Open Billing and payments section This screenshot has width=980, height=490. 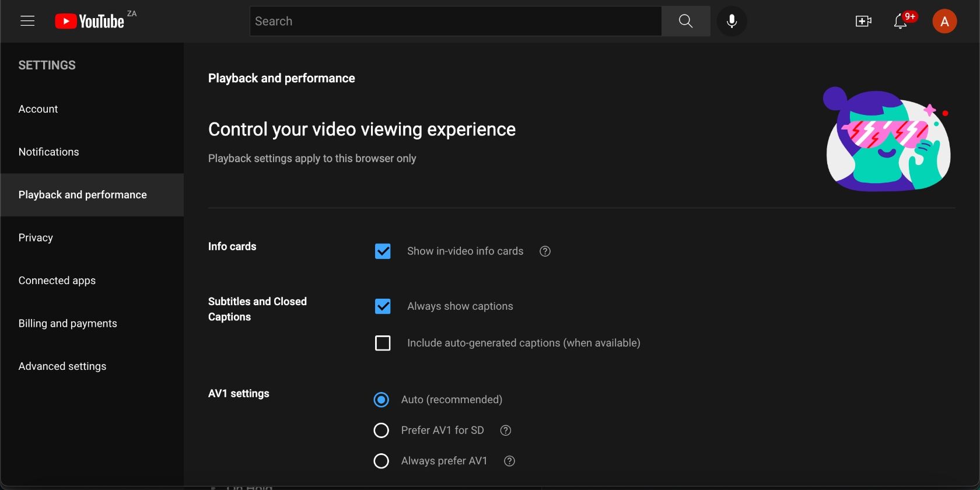coord(92,323)
